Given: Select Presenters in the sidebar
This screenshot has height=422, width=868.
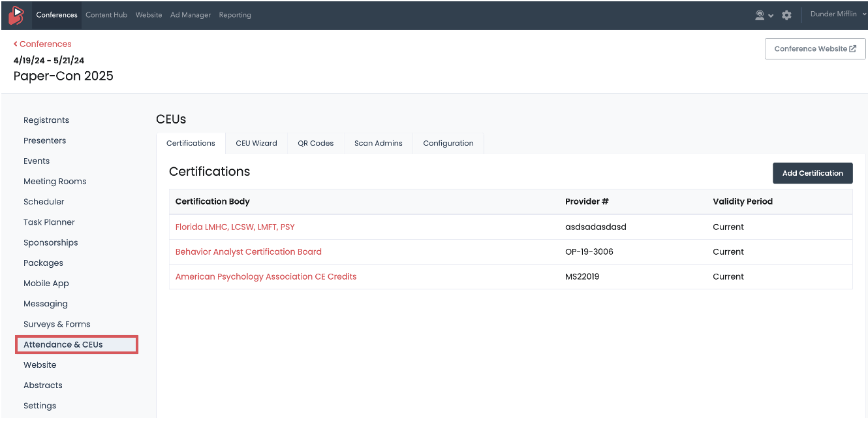Looking at the screenshot, I should pos(45,140).
